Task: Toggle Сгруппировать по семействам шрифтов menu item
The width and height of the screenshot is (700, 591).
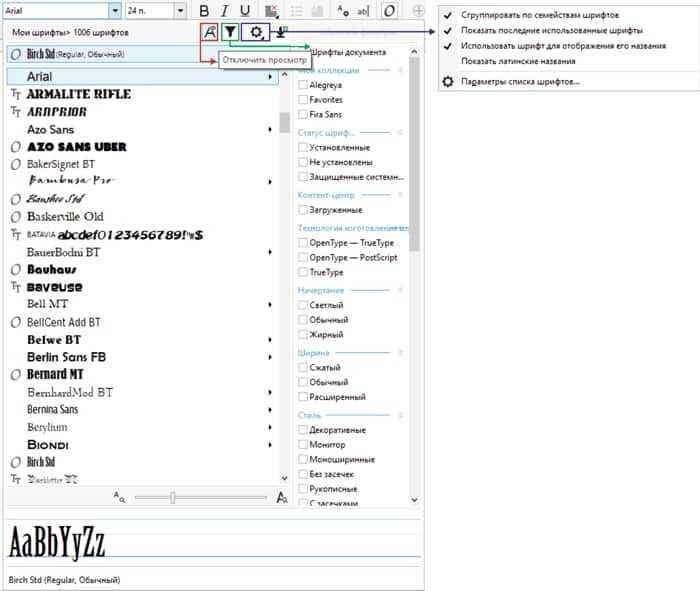Action: (568, 15)
